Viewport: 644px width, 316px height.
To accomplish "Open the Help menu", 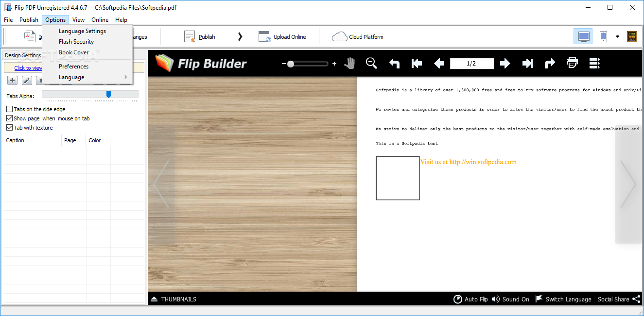I will 121,20.
